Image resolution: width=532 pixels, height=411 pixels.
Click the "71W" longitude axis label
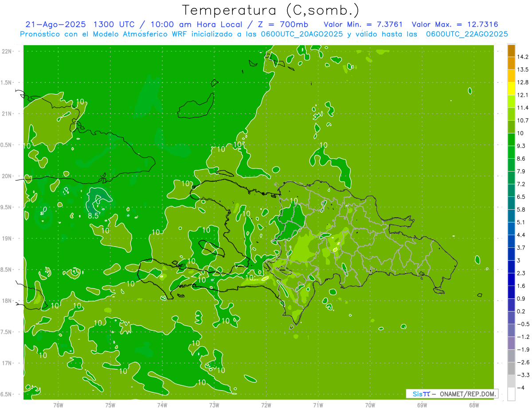318,405
